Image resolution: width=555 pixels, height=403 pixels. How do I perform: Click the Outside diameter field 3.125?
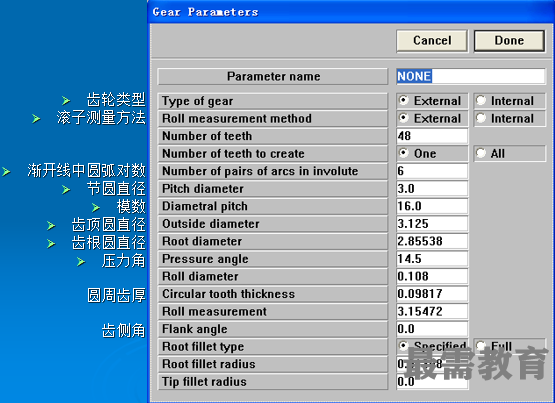(x=432, y=224)
